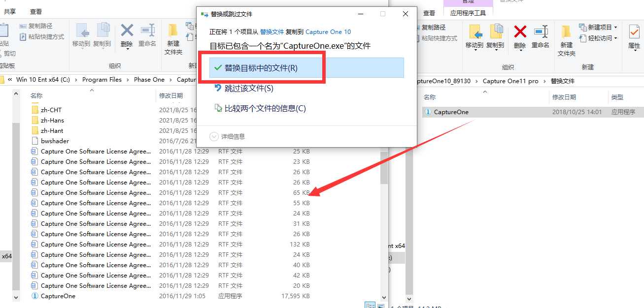Select the zh-Hans folder icon

pos(34,120)
